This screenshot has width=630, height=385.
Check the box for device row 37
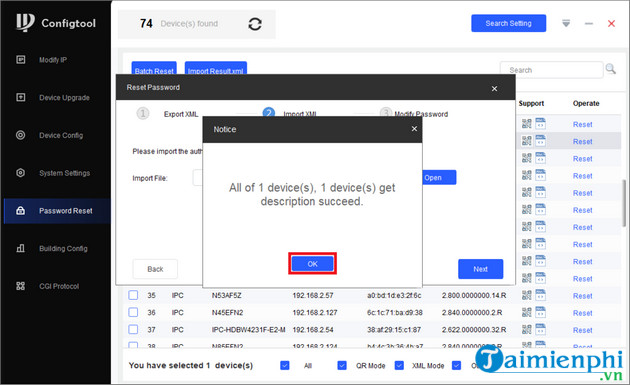click(133, 330)
